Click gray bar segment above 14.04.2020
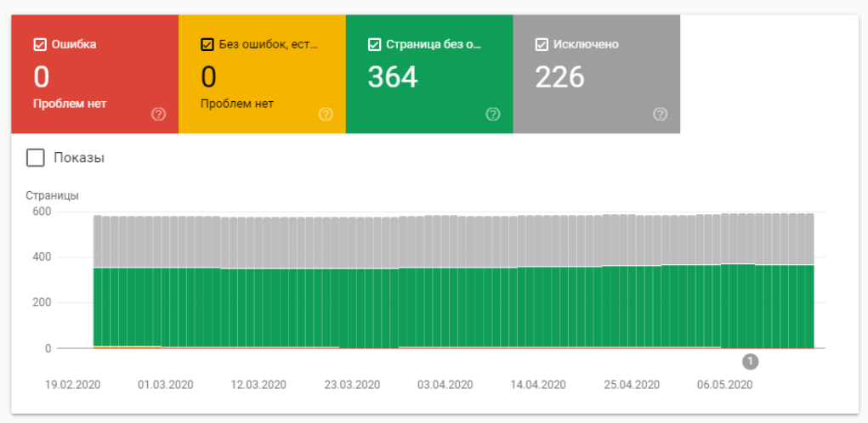Image resolution: width=868 pixels, height=423 pixels. point(539,241)
